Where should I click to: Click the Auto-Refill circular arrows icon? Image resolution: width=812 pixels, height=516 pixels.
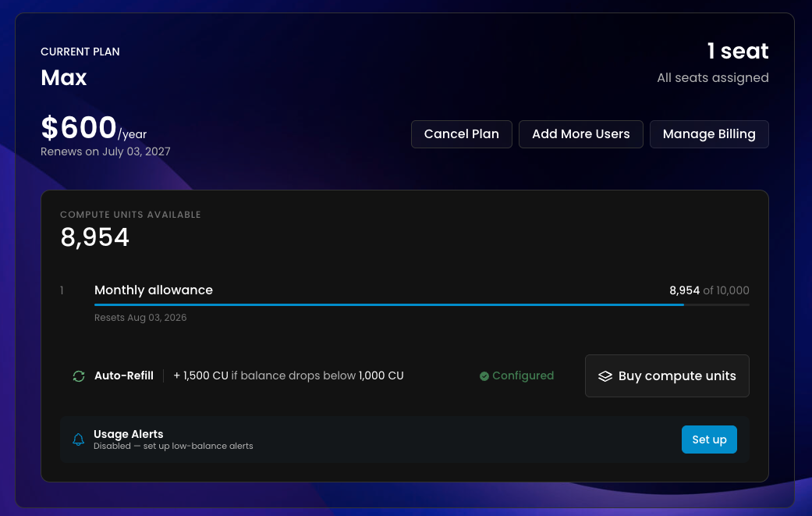tap(79, 376)
